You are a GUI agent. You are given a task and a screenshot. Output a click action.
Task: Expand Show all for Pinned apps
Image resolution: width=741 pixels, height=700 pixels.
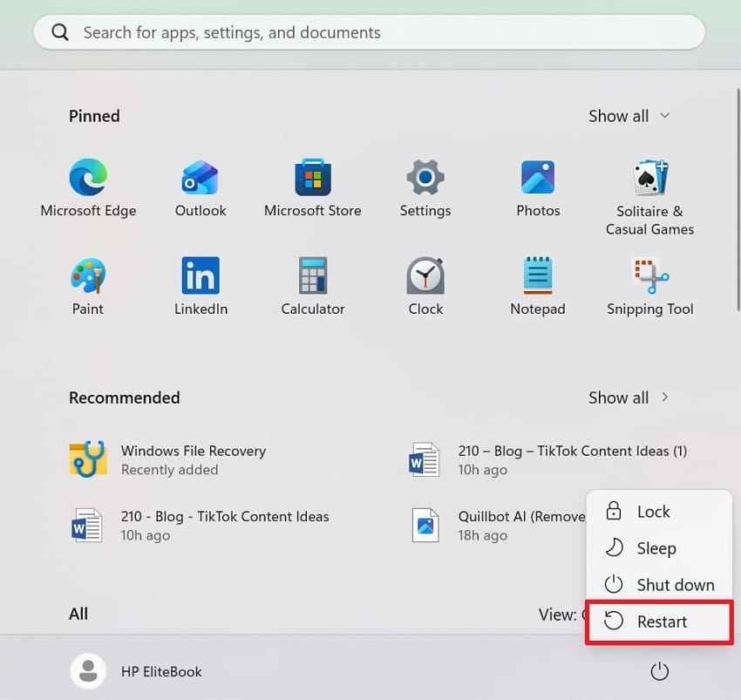click(x=629, y=116)
